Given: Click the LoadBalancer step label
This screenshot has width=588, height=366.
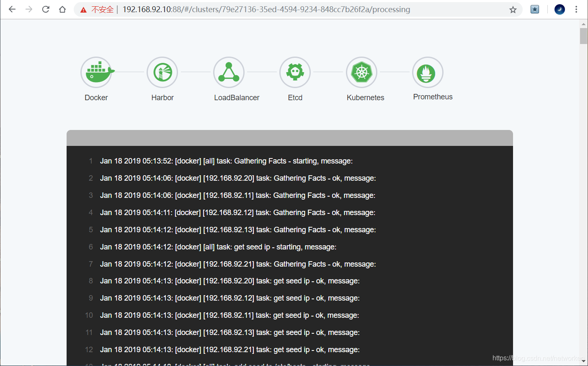Looking at the screenshot, I should pyautogui.click(x=237, y=98).
